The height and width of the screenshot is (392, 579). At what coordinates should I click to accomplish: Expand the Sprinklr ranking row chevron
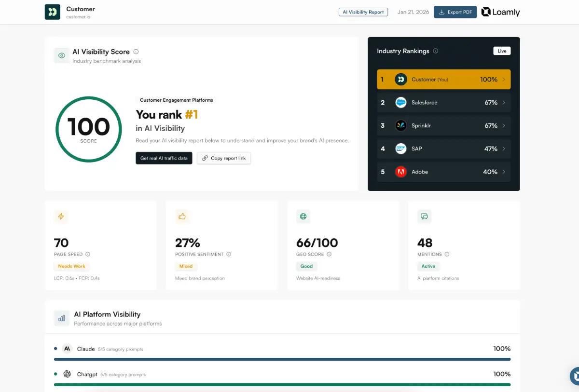pos(504,126)
